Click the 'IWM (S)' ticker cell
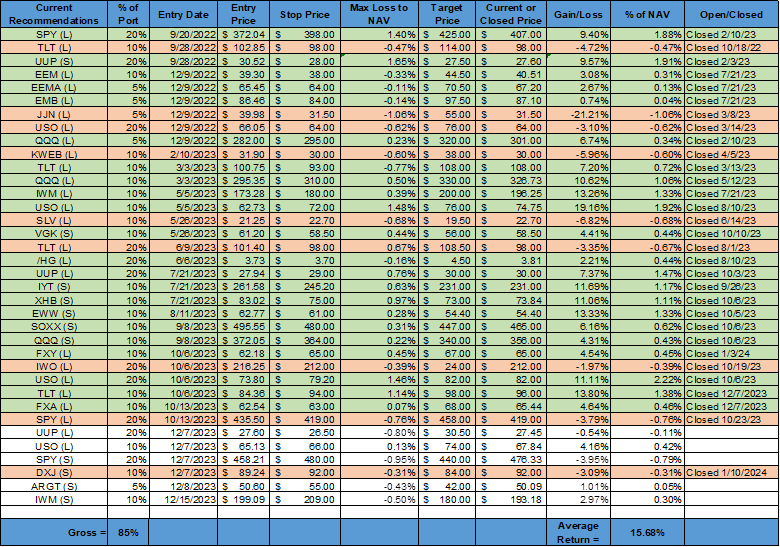Screen dimensions: 780x547 pos(54,499)
